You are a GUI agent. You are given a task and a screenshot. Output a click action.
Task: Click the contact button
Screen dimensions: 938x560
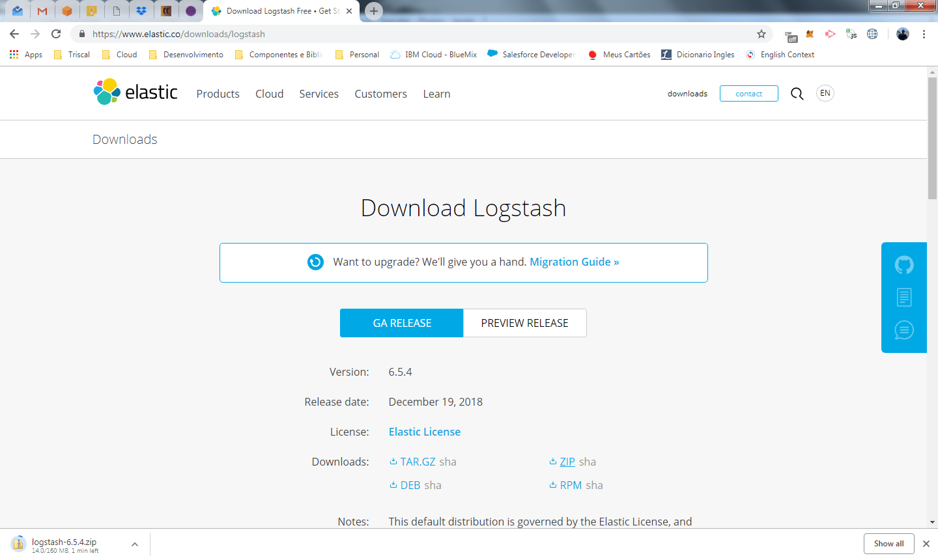coord(749,94)
